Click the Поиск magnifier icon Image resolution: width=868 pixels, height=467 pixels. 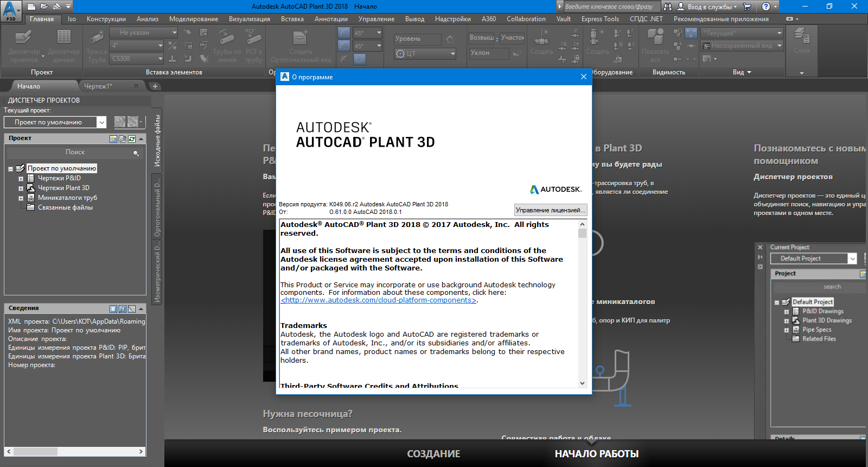point(136,153)
